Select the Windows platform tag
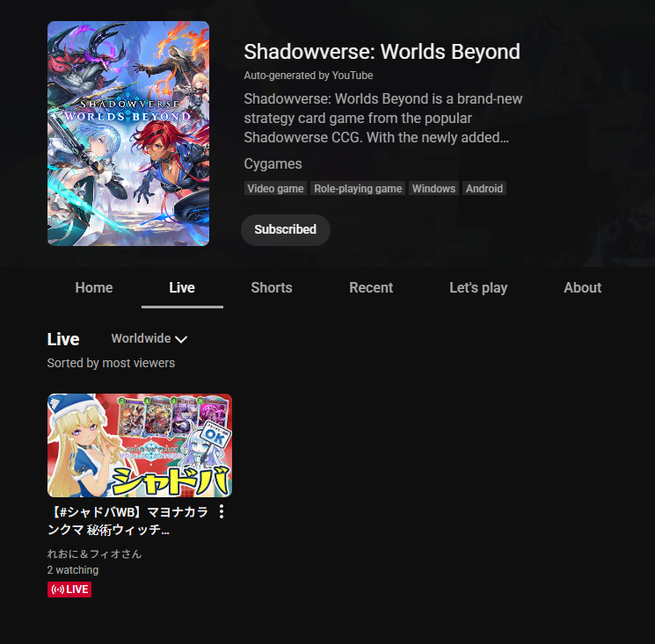The height and width of the screenshot is (644, 655). coord(433,188)
